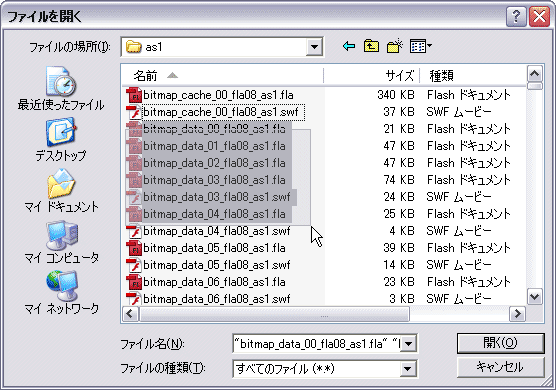The width and height of the screenshot is (556, 390).
Task: Open the view menu icon
Action: [421, 46]
